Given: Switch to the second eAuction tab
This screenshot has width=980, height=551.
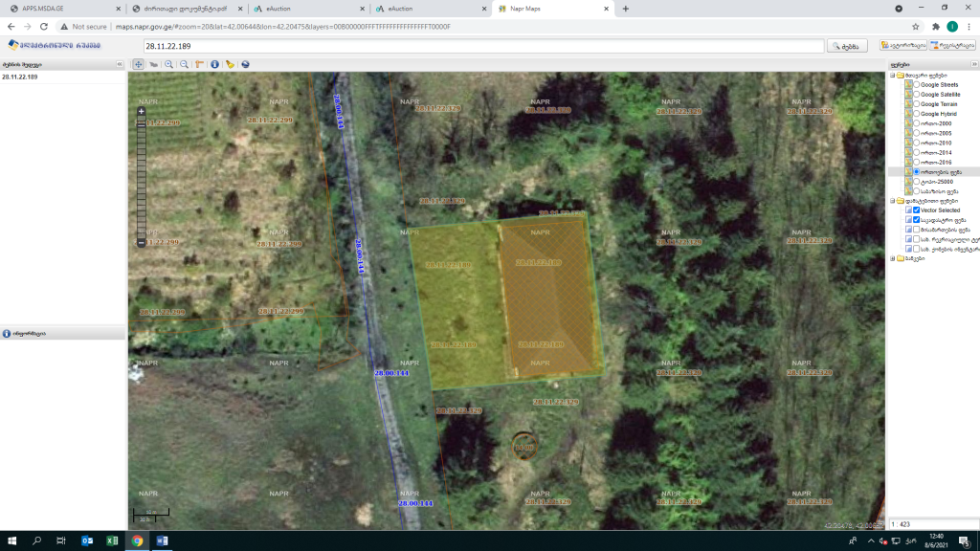Looking at the screenshot, I should [431, 9].
